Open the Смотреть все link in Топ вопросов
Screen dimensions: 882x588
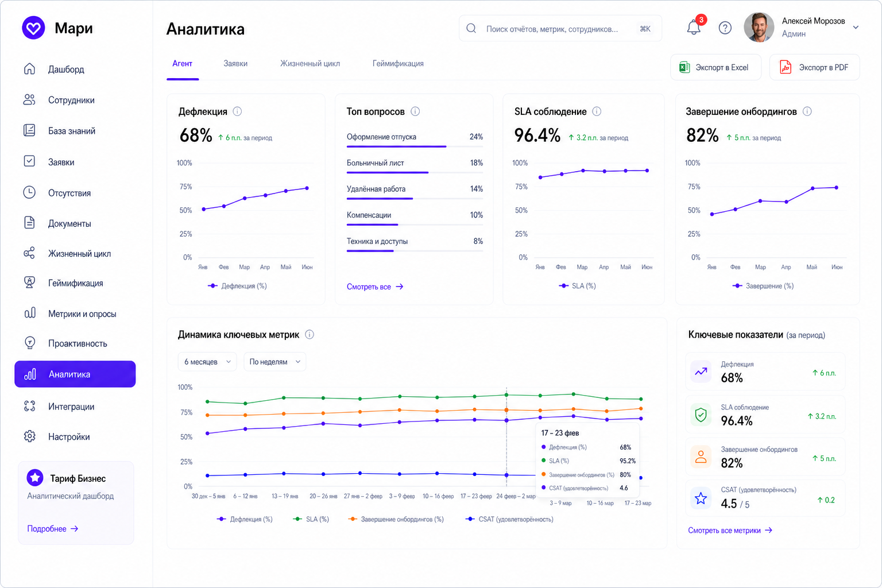click(375, 287)
